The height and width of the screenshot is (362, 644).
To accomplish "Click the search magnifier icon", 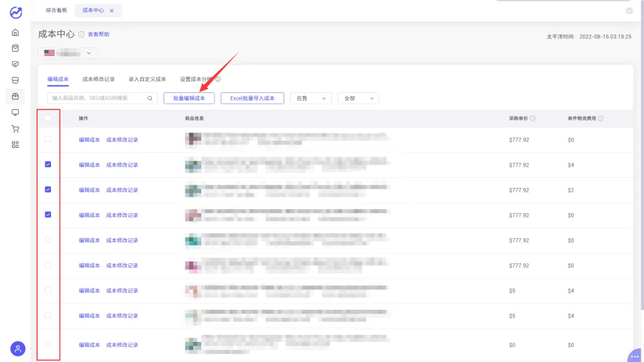I will (150, 98).
